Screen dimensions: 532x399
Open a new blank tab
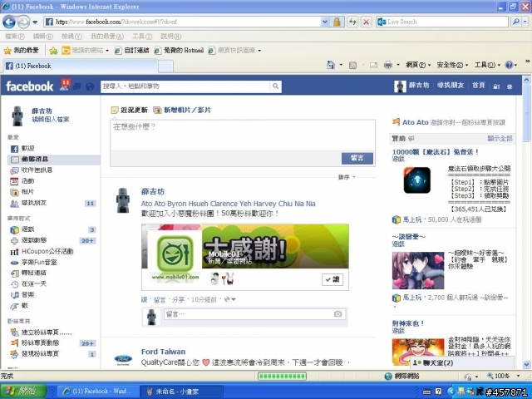pyautogui.click(x=165, y=66)
